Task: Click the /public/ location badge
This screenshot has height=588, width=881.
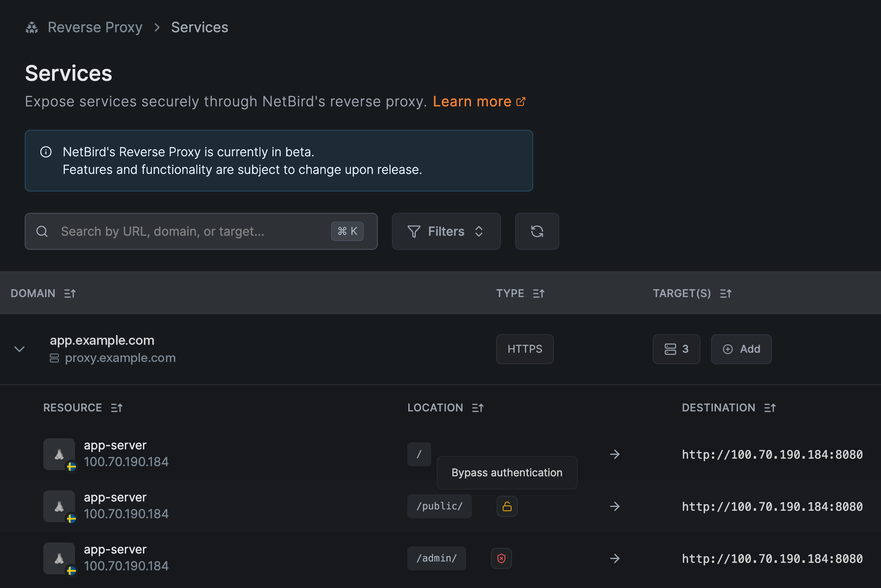Action: (440, 506)
